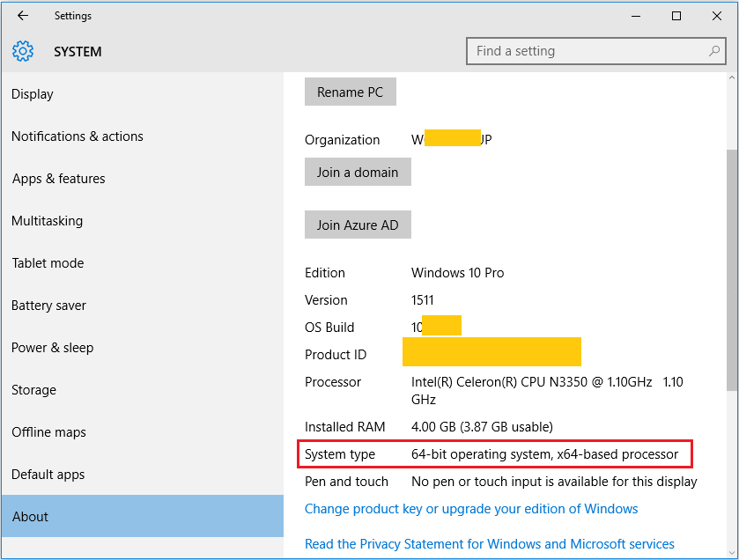Select Offline maps
The width and height of the screenshot is (739, 560).
[x=142, y=432]
